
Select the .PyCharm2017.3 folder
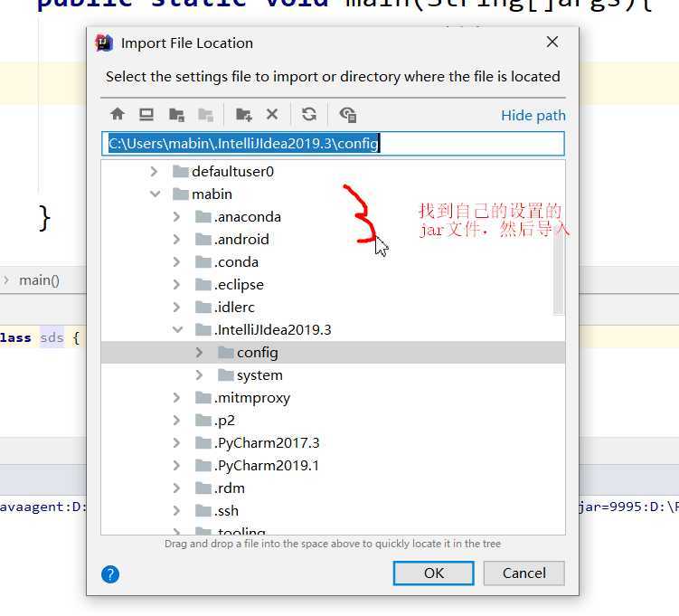point(333,442)
